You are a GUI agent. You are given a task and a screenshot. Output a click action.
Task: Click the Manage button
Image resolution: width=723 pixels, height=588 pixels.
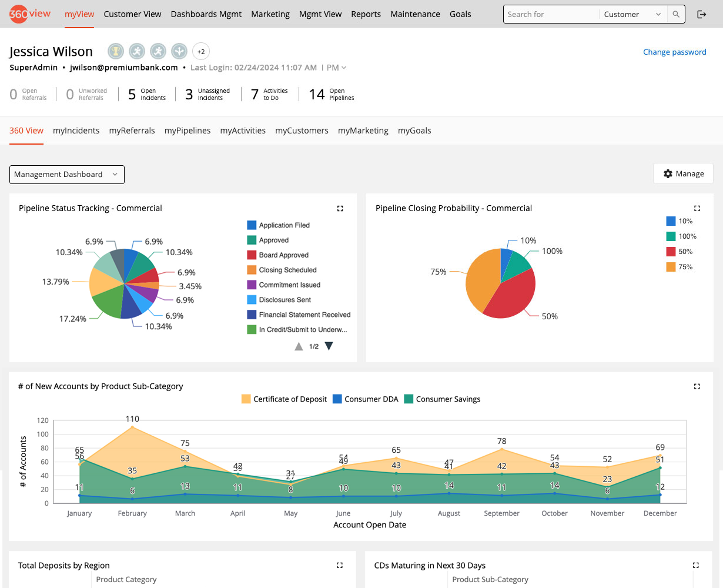pos(683,173)
